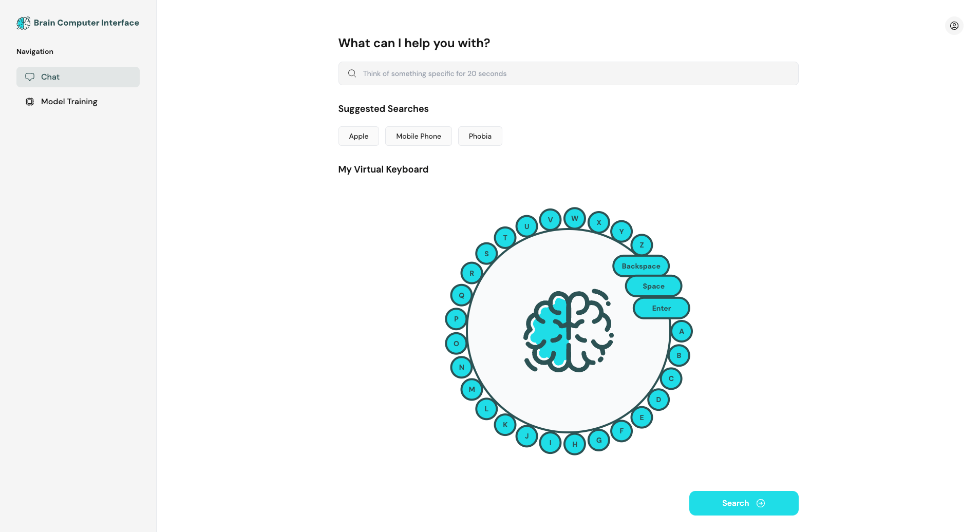
Task: Switch to Model Training section
Action: 69,101
